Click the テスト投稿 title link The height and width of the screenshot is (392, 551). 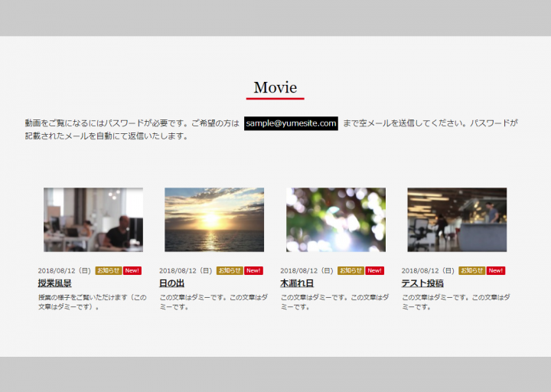pos(422,283)
